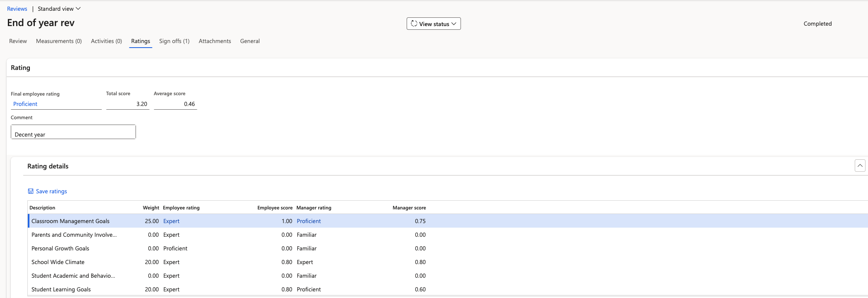Click the View status refresh icon

coord(414,24)
